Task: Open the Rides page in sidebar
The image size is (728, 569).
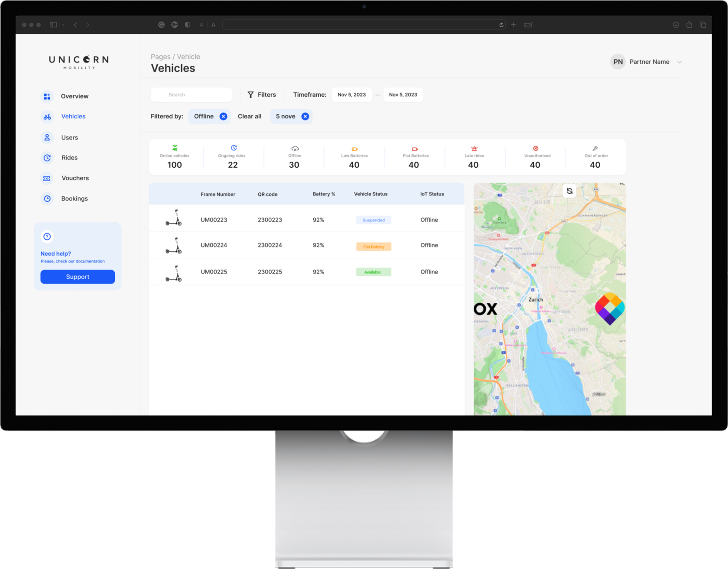Action: click(x=69, y=158)
